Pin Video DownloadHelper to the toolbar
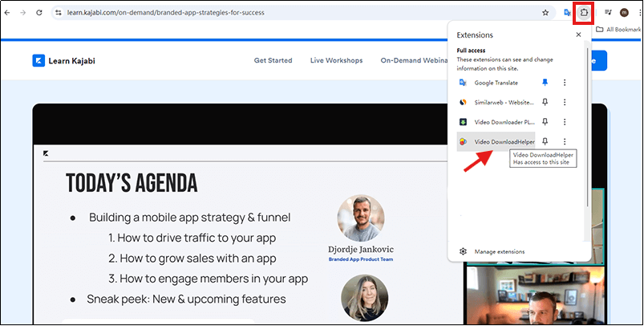The height and width of the screenshot is (326, 644). click(x=545, y=141)
